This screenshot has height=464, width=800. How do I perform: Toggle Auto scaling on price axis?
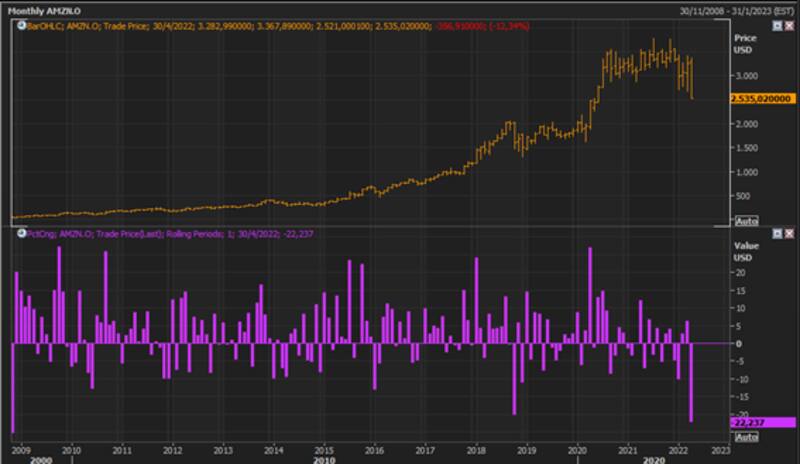(x=746, y=218)
